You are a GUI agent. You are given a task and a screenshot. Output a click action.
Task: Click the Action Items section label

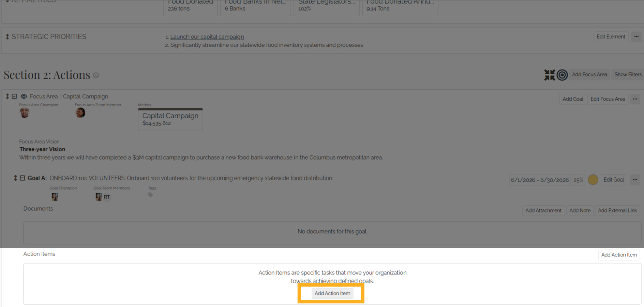tap(39, 254)
